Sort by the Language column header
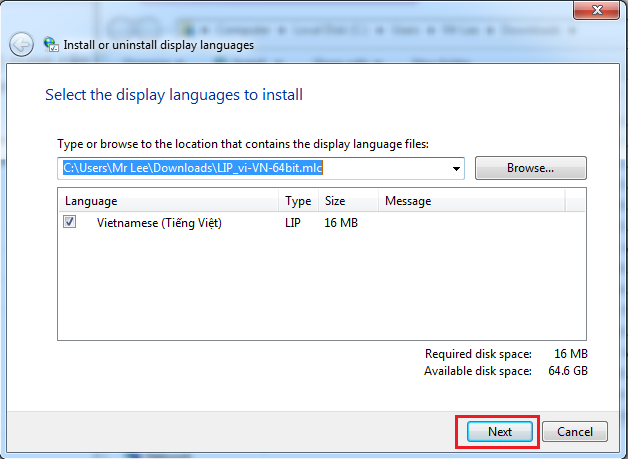 pos(90,201)
